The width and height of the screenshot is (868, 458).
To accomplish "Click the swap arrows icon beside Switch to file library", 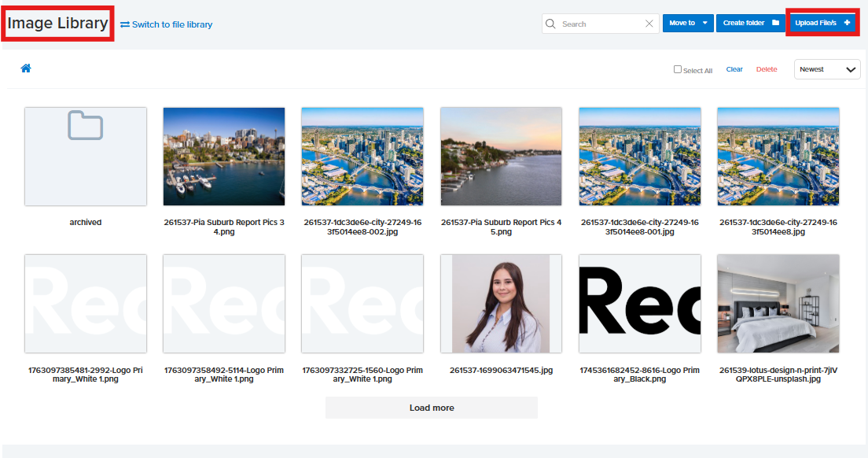I will (125, 24).
